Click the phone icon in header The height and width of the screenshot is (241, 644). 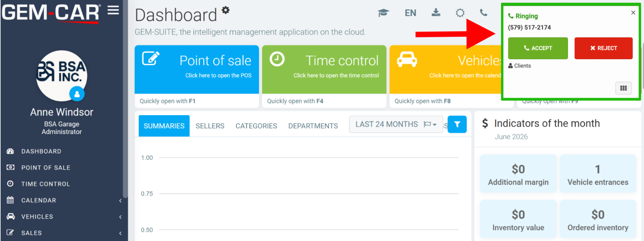(x=484, y=13)
